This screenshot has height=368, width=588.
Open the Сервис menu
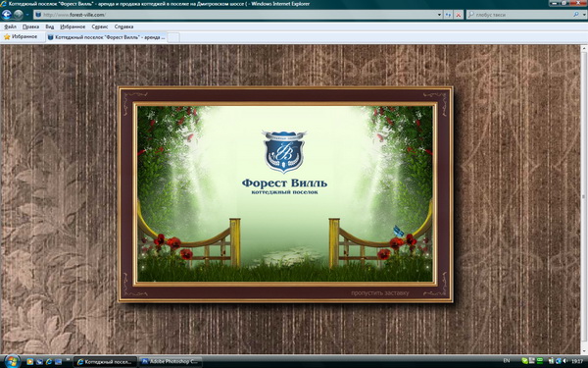click(100, 26)
